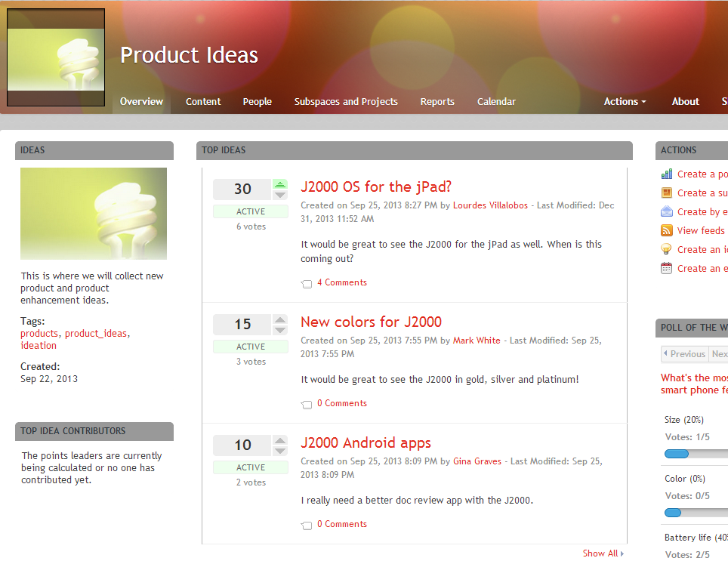The height and width of the screenshot is (561, 728).
Task: Open the Subspaces and Projects tab
Action: 346,101
